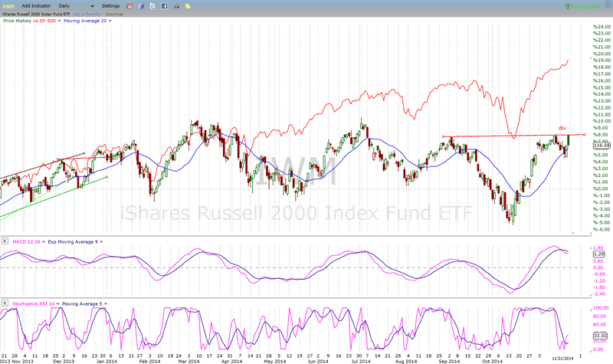Screen dimensions: 613x364
Task: Open the Add Indicator menu
Action: pos(36,6)
